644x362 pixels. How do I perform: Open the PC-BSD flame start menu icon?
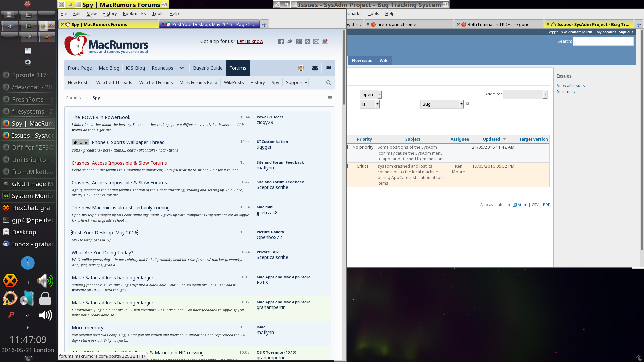point(28,4)
